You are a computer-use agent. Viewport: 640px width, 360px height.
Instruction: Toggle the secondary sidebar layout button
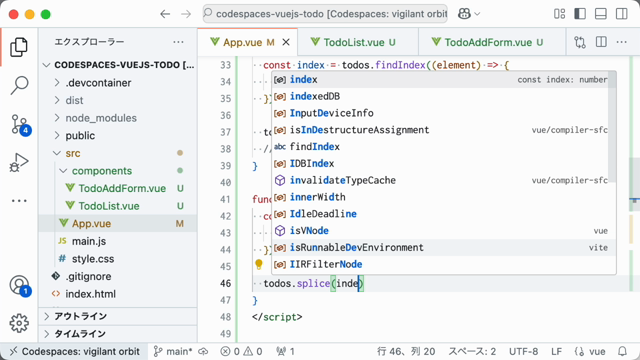pos(622,14)
